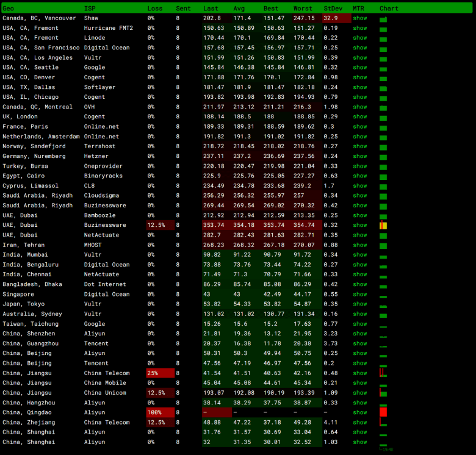Open show link for Los Angeles Vultr
476x455 pixels.
(x=359, y=57)
